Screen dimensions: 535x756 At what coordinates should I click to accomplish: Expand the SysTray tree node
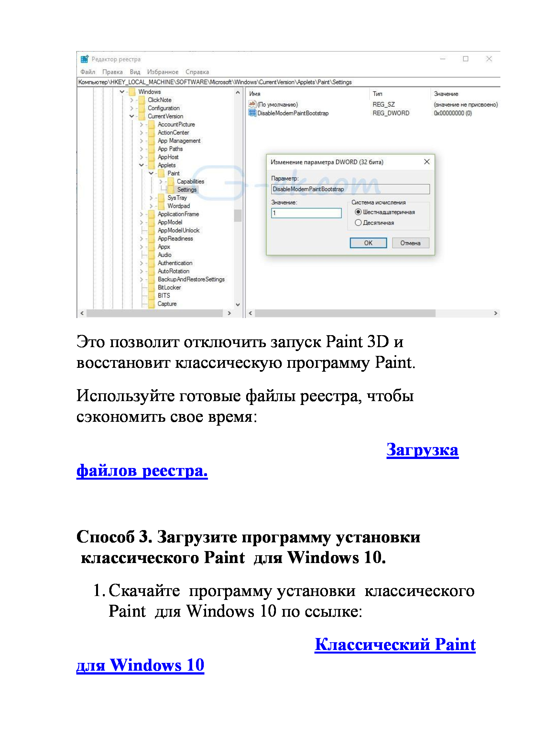(x=151, y=198)
